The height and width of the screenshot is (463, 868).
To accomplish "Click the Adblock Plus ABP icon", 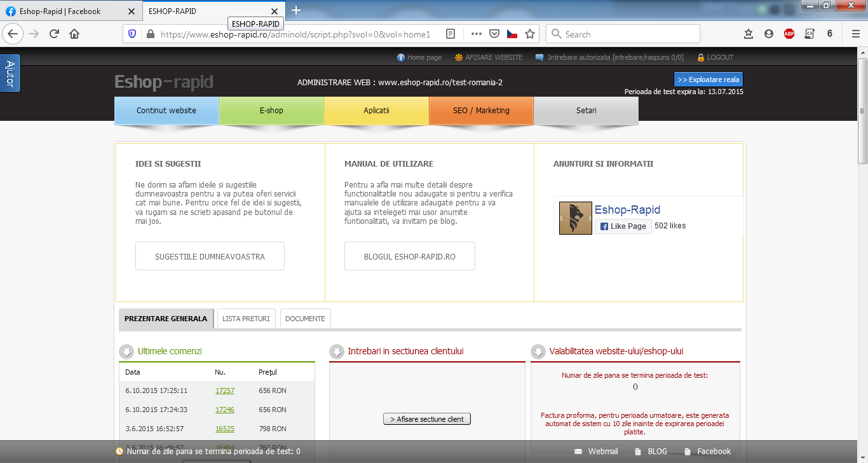I will (789, 34).
